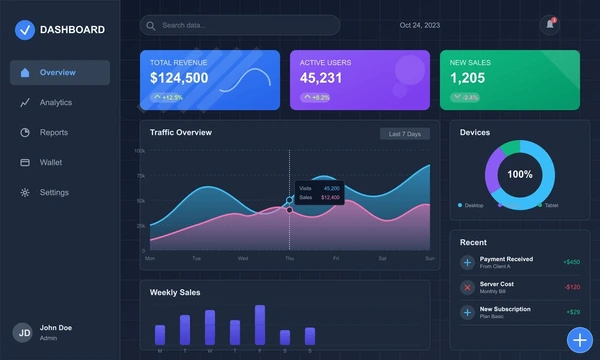Viewport: 600px width, 360px height.
Task: Click the plus icon beside New Subscription
Action: [467, 313]
